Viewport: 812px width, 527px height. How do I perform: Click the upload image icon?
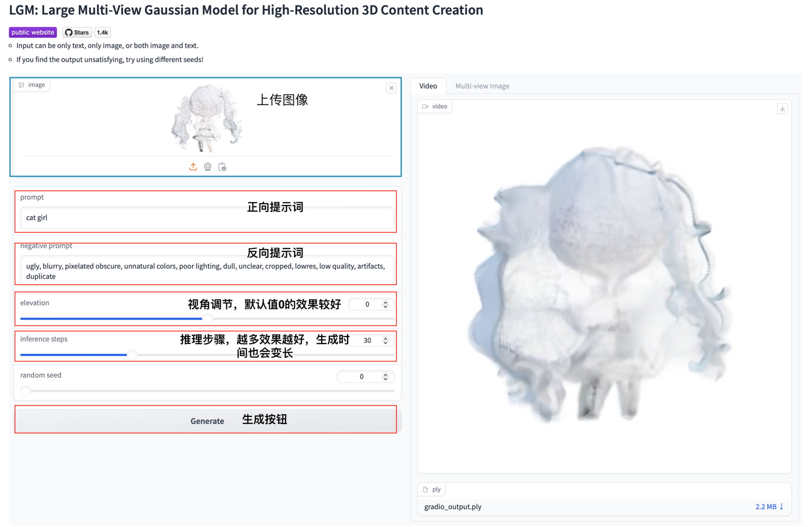(x=193, y=167)
